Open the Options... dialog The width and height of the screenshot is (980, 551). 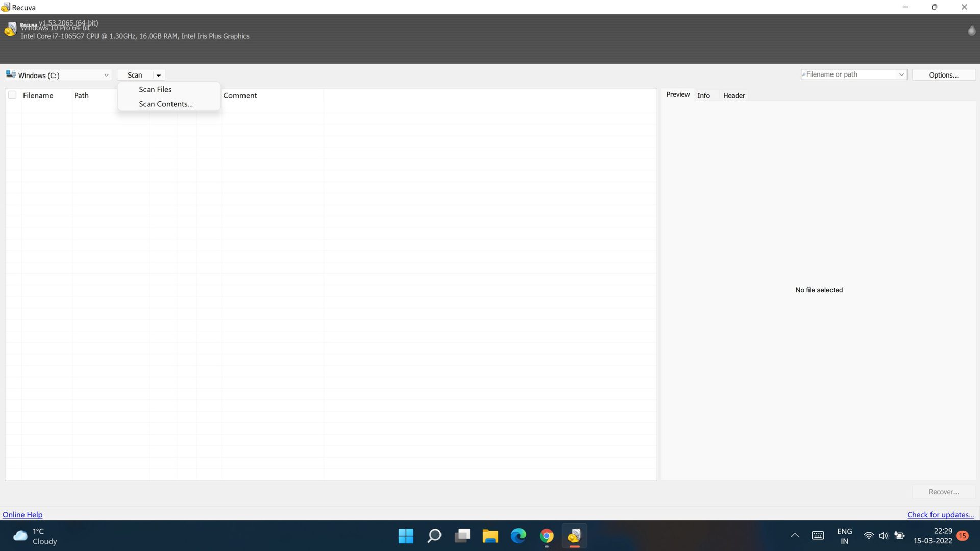(x=943, y=75)
